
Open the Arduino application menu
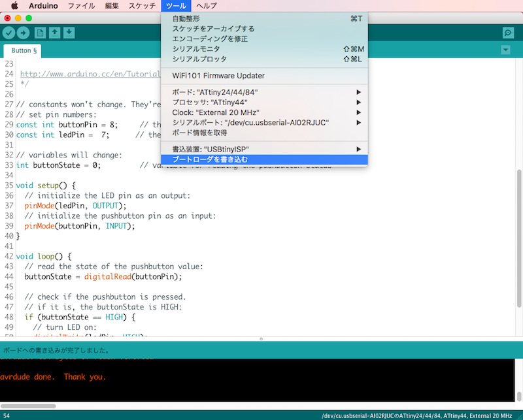click(x=43, y=6)
